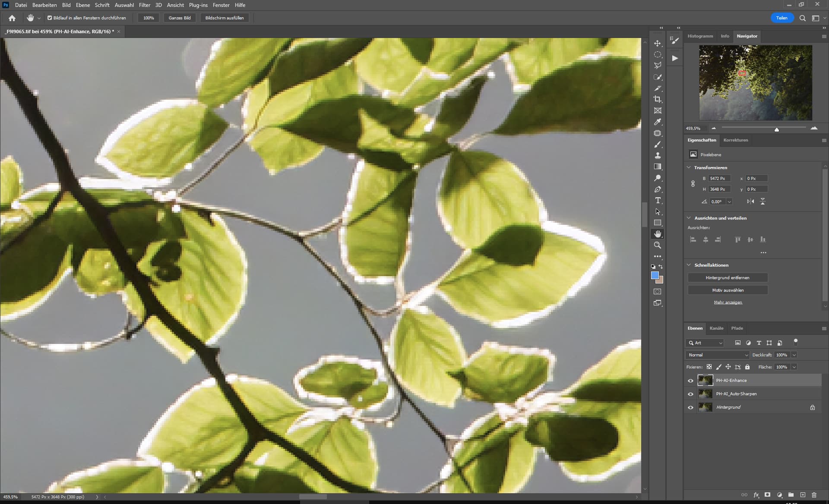Toggle 'Bildlauf in allen Fenstern durchführen' checkbox

point(50,18)
